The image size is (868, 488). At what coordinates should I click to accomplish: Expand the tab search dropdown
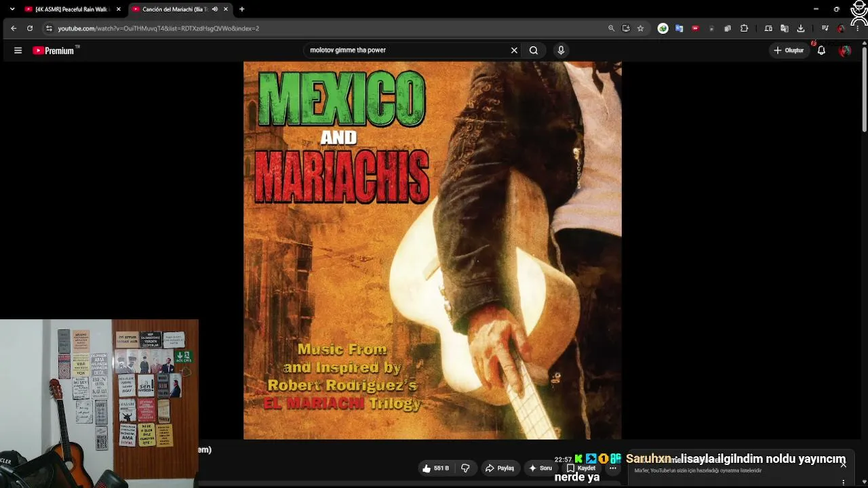coord(12,9)
